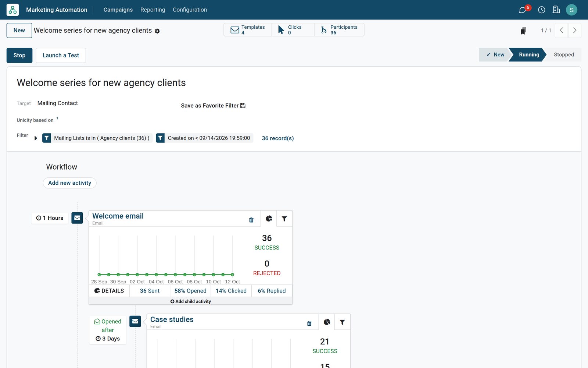Open the Reporting menu
The image size is (588, 368).
point(153,10)
